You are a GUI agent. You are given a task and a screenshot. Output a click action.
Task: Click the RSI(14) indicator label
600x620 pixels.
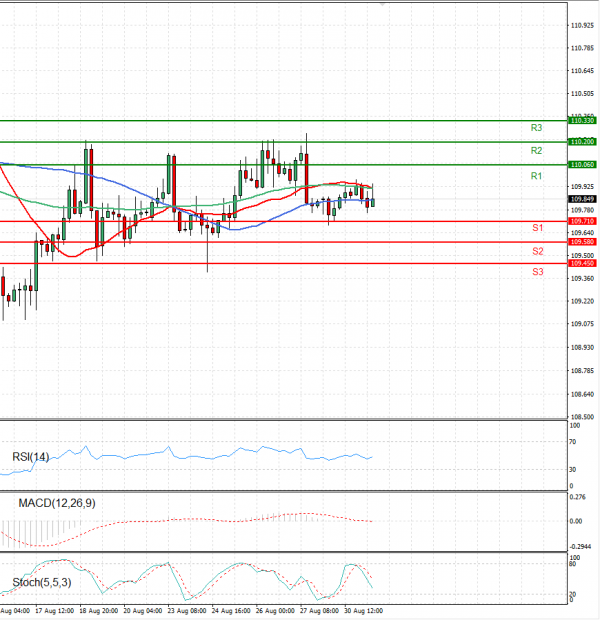[31, 457]
